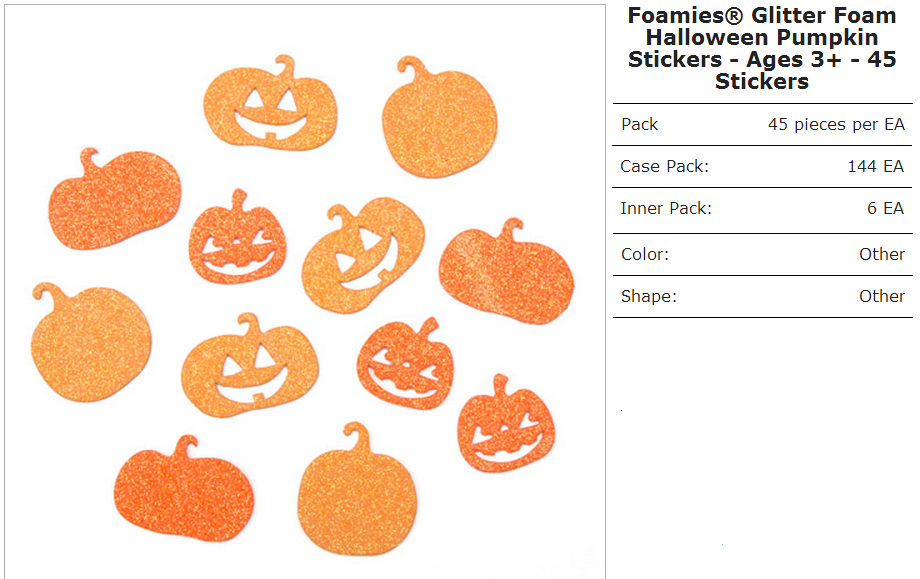Click the 'Shape:' label
The width and height of the screenshot is (920, 579).
(648, 297)
